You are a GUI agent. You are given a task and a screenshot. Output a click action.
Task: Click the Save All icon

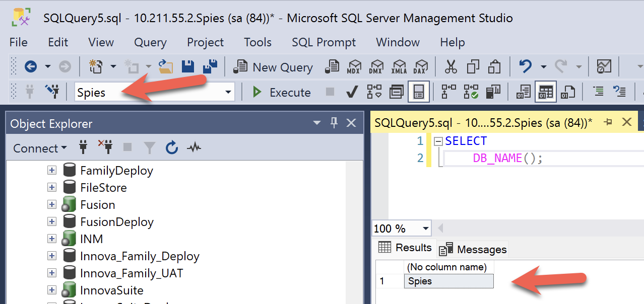coord(210,66)
